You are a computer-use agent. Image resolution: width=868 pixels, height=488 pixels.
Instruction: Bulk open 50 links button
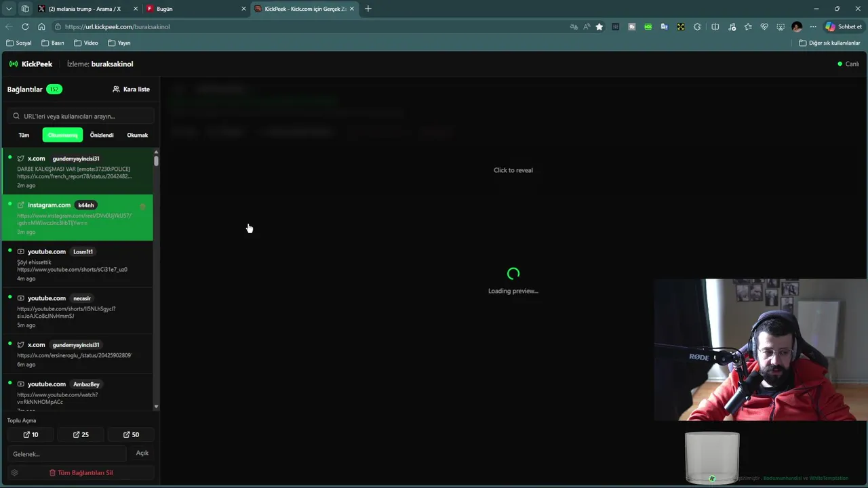[132, 434]
